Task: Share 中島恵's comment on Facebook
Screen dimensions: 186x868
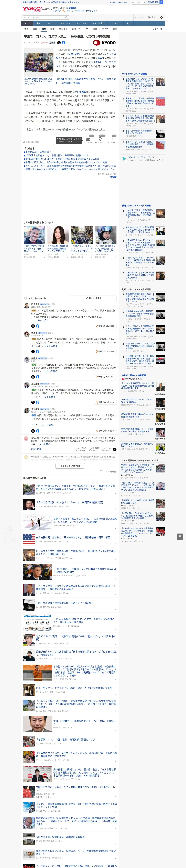Action: (x=38, y=351)
